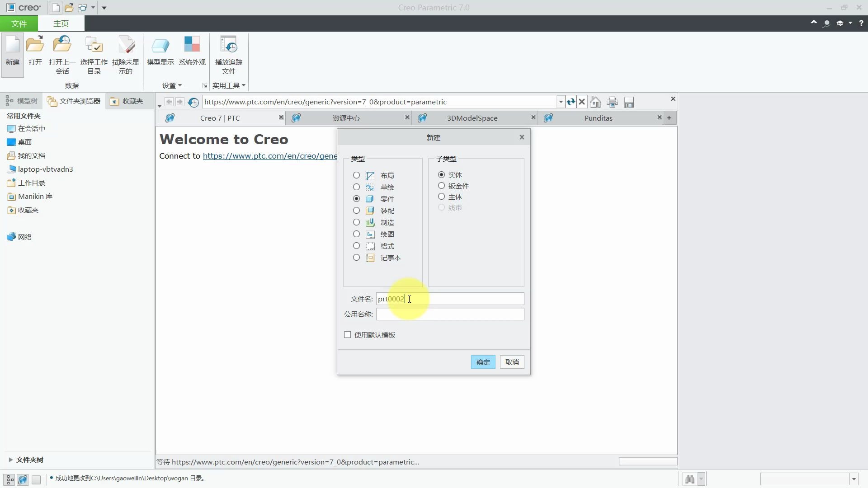Select the 制造 type radio button
The width and height of the screenshot is (868, 488).
pos(356,222)
